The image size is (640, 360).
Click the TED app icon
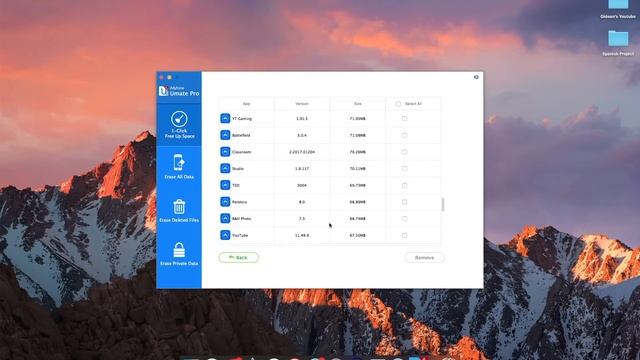[225, 185]
